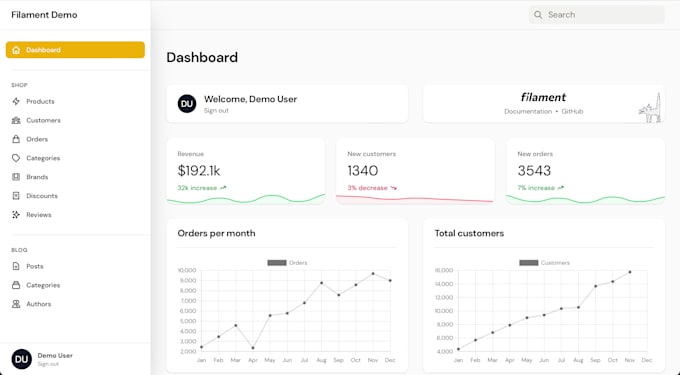This screenshot has height=375, width=680.
Task: Click the Dashboard page heading
Action: point(202,57)
